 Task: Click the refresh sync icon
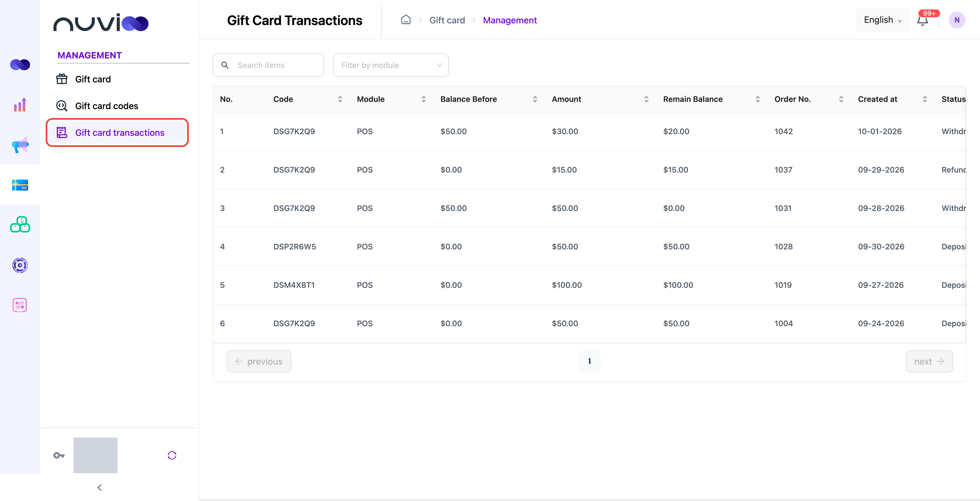coord(172,455)
